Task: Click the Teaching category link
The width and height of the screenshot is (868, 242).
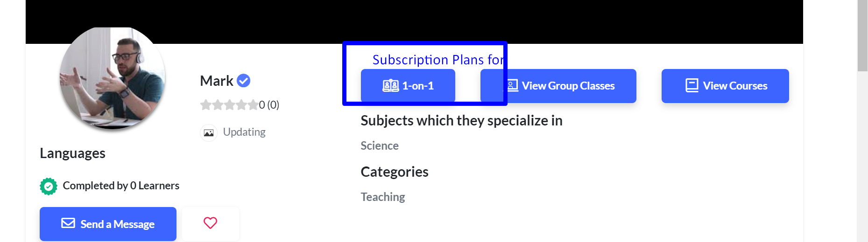Action: pos(383,197)
